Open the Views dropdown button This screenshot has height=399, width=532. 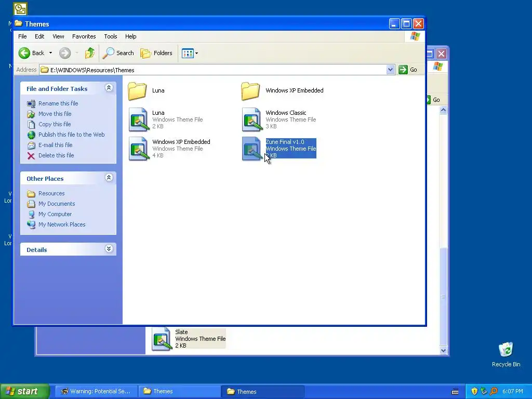(190, 53)
